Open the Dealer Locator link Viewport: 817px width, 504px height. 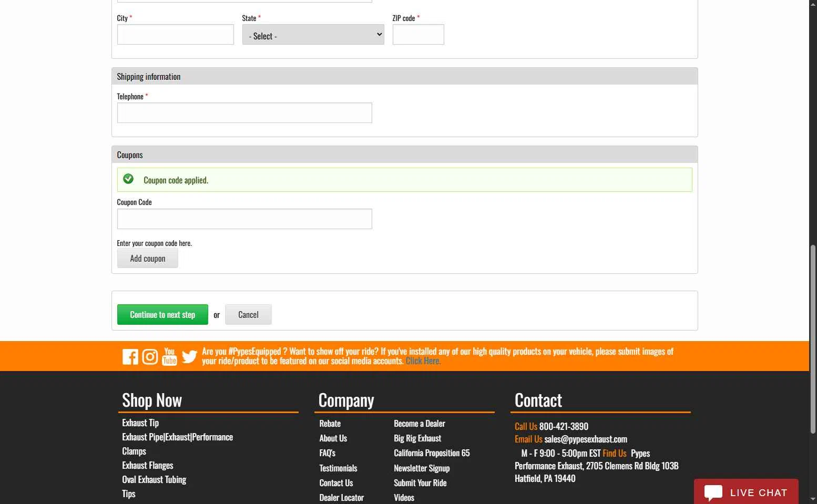click(x=342, y=498)
